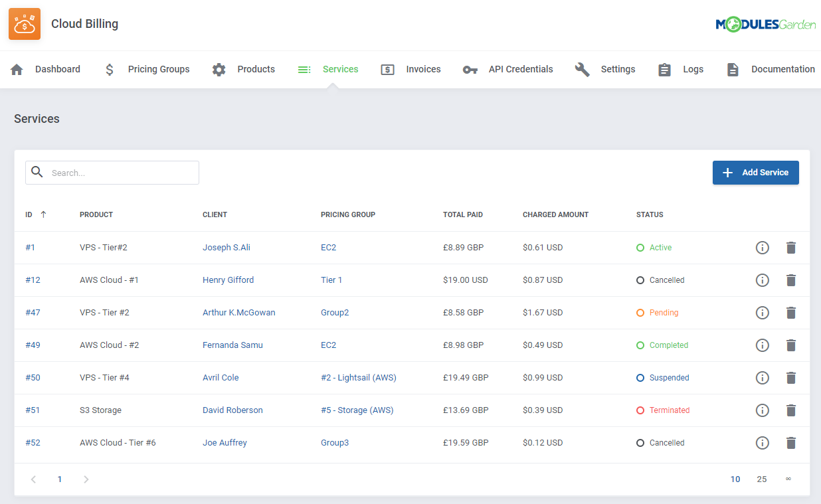Click the API Credentials key icon
This screenshot has height=504, width=821.
470,70
